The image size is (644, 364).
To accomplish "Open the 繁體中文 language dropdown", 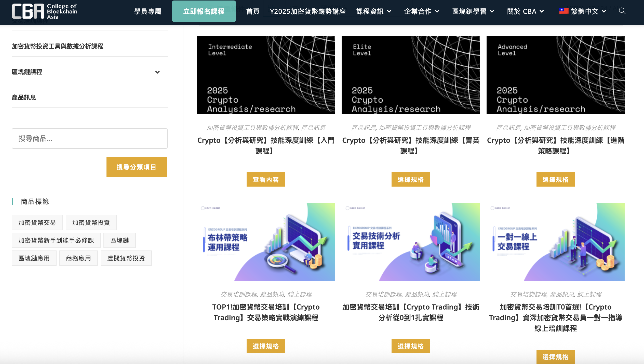I will point(585,11).
